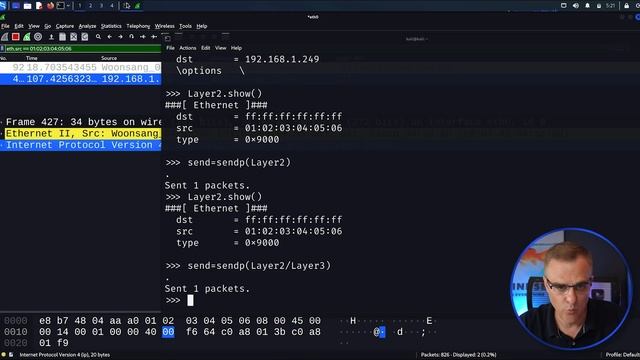The height and width of the screenshot is (360, 640).
Task: Show desktop via the blue panel icon
Action: pos(16,6)
